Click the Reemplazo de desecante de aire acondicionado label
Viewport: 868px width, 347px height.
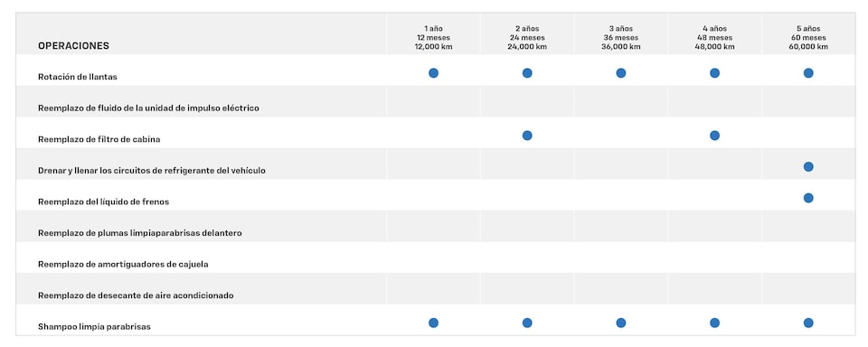pyautogui.click(x=136, y=295)
